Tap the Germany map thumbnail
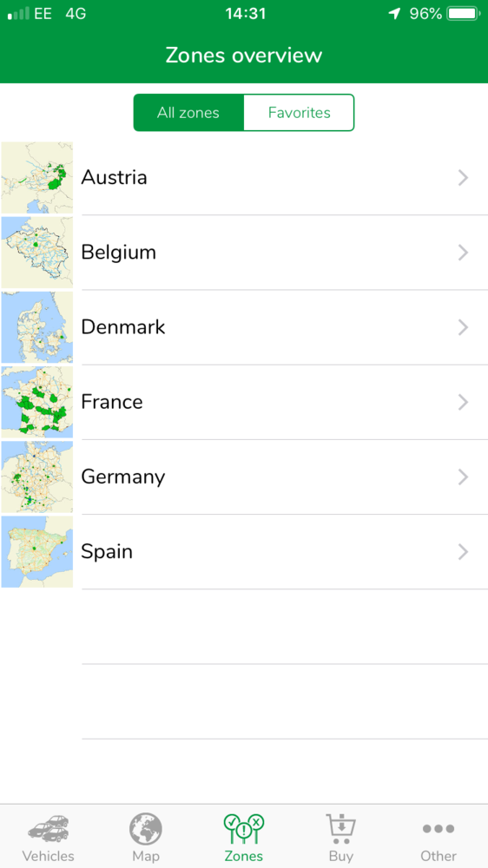 tap(37, 477)
